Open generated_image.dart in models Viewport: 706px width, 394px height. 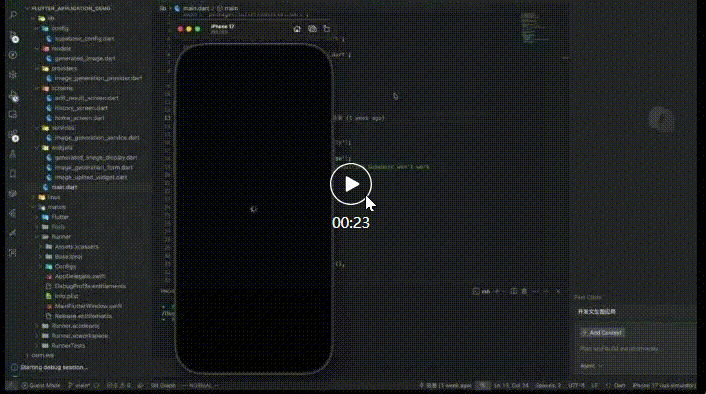click(85, 59)
